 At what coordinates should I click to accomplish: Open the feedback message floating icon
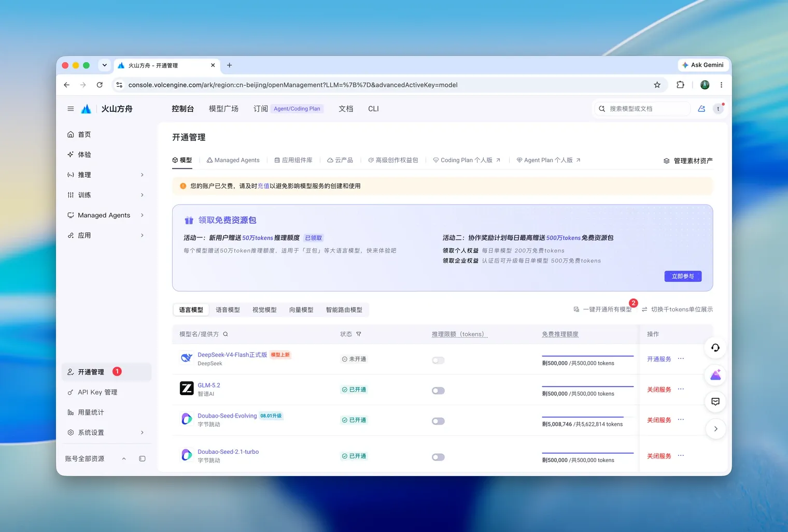click(x=715, y=401)
